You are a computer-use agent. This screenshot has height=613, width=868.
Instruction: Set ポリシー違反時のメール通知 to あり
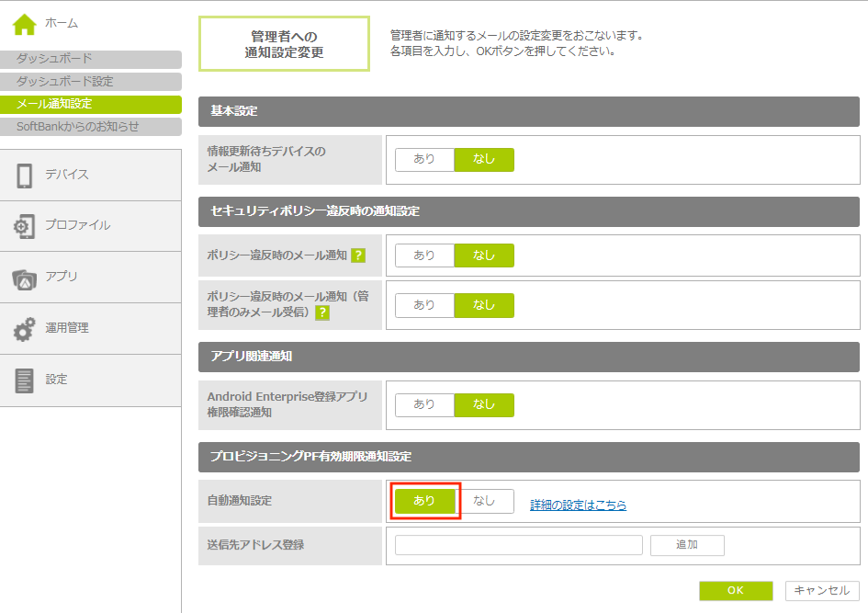tap(424, 255)
